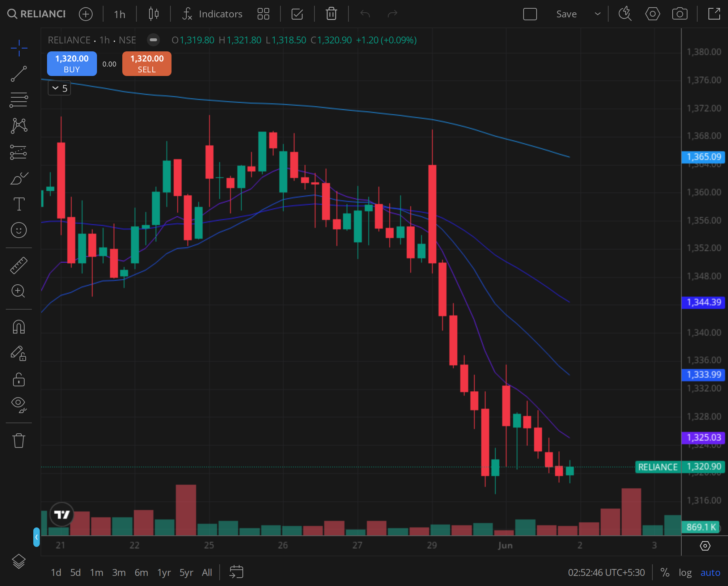728x586 pixels.
Task: Remove drawings with the left sidebar trash
Action: tap(19, 441)
